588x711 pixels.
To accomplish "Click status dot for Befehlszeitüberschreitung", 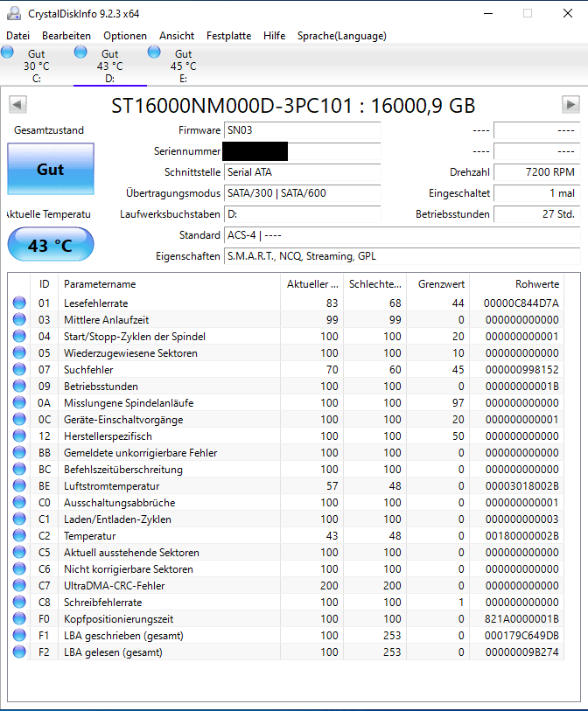I will coord(19,470).
